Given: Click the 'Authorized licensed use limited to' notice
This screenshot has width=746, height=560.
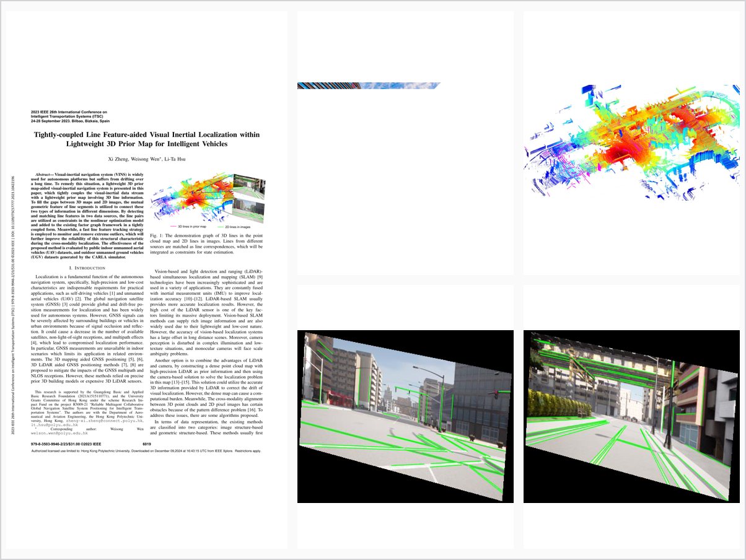Looking at the screenshot, I should click(x=146, y=451).
